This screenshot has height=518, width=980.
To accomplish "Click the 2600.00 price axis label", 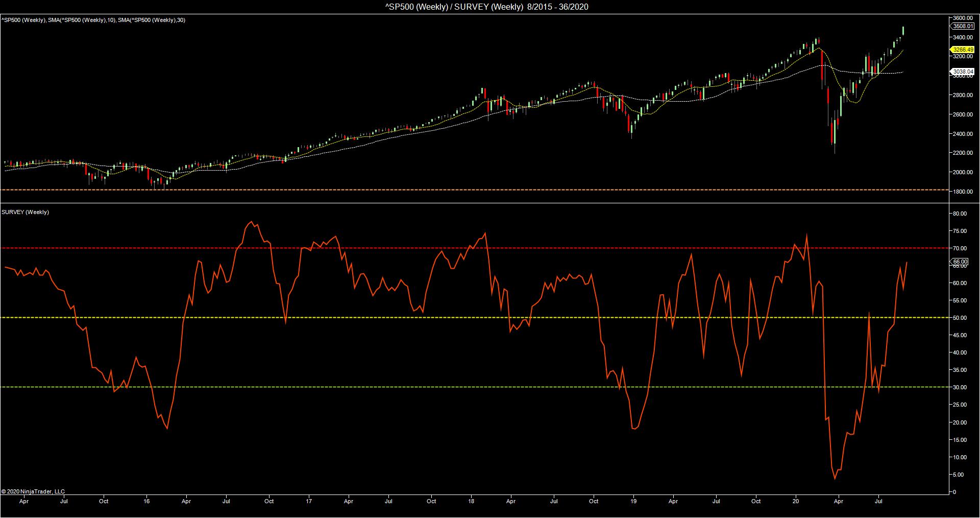I will click(963, 114).
